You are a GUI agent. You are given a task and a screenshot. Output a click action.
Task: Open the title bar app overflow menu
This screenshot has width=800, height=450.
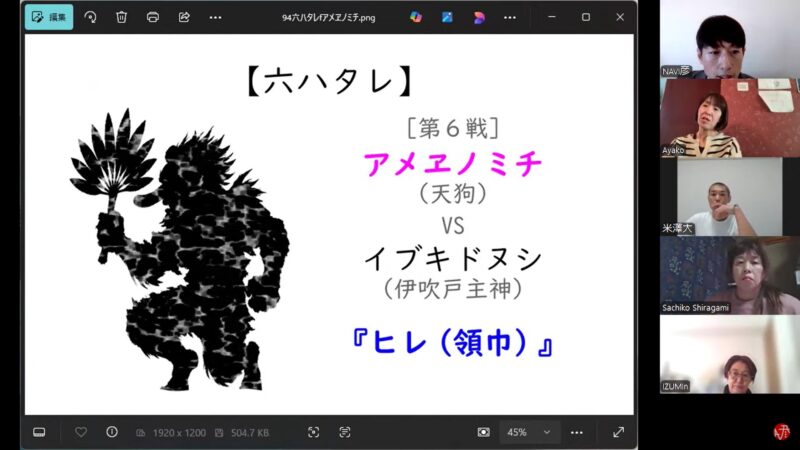[x=510, y=17]
